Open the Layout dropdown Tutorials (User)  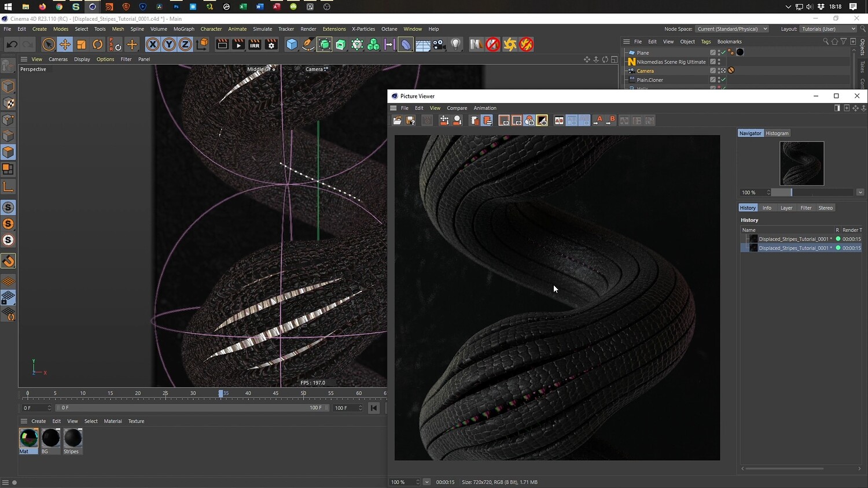[828, 29]
